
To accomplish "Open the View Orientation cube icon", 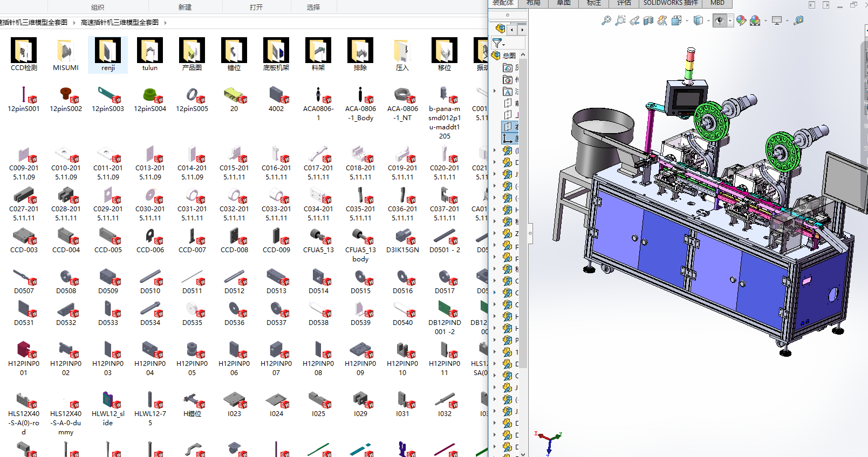I will [676, 20].
